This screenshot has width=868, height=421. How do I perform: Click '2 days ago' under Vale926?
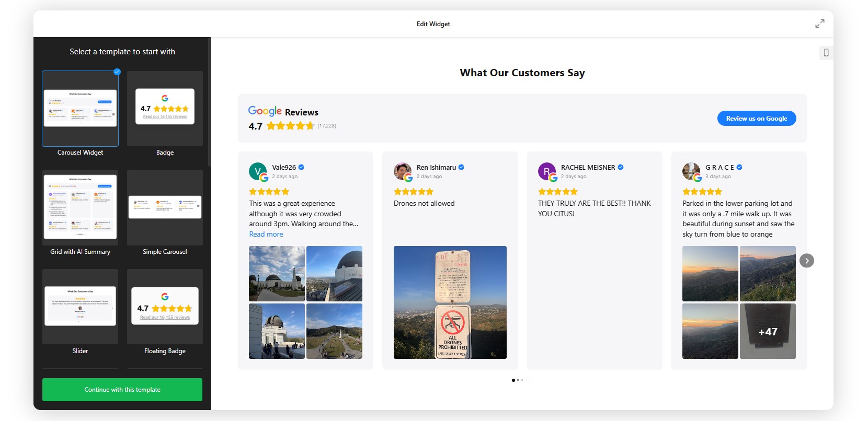point(285,177)
